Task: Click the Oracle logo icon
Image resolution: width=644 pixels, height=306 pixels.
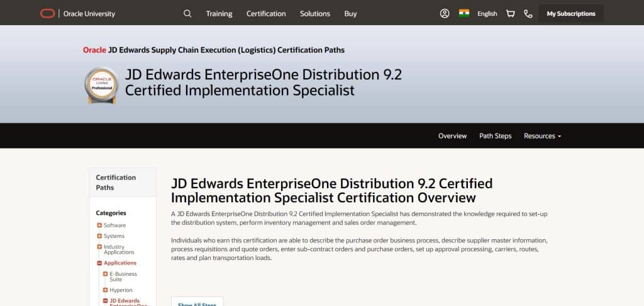Action: pyautogui.click(x=48, y=14)
